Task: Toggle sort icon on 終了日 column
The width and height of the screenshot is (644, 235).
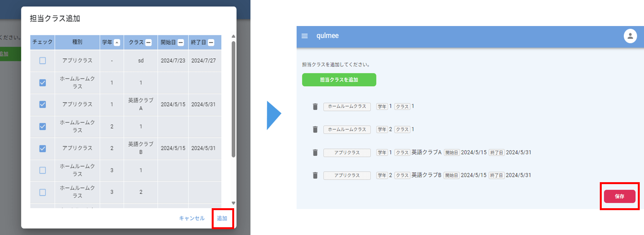Action: click(211, 42)
